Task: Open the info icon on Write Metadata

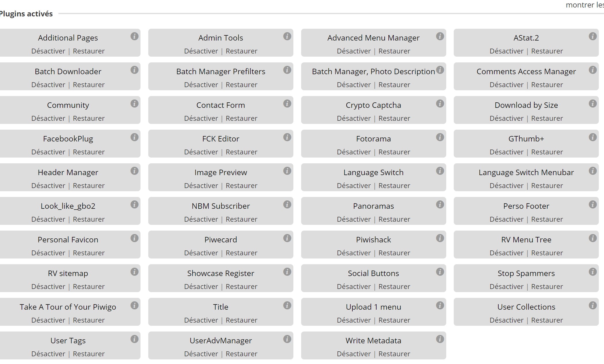Action: 440,339
